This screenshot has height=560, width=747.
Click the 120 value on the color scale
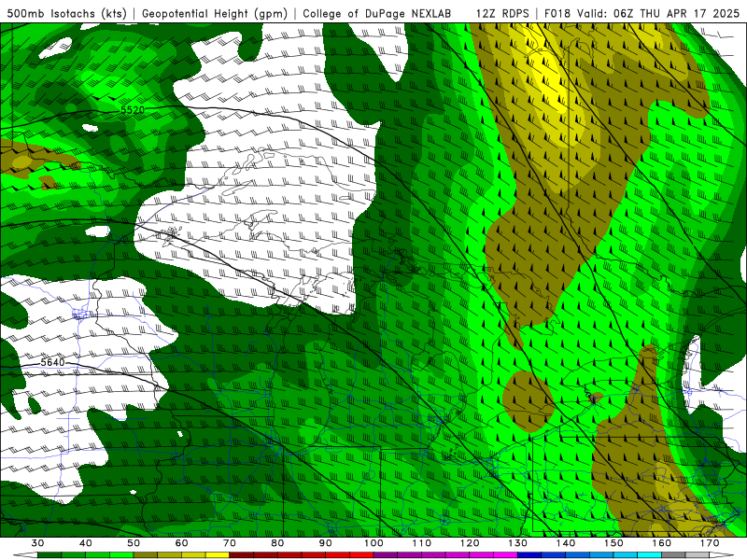pyautogui.click(x=470, y=543)
